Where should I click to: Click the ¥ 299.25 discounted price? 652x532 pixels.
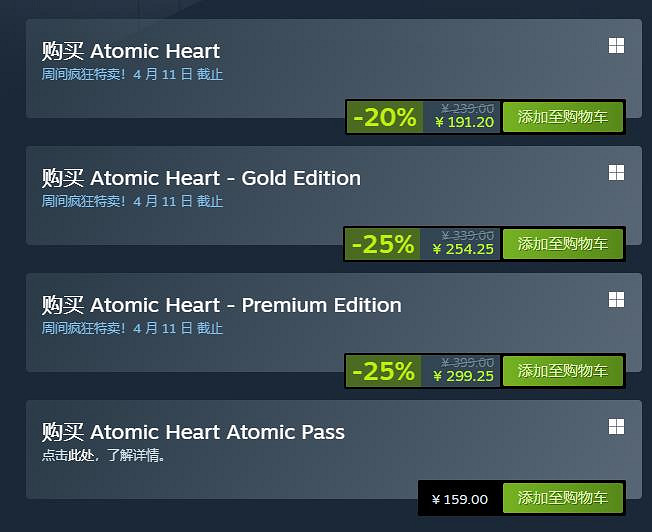pyautogui.click(x=464, y=376)
